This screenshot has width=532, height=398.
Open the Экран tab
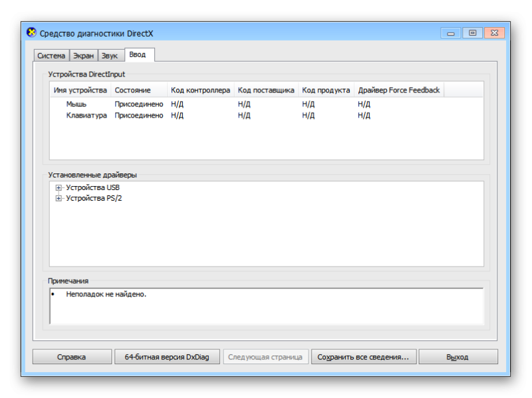tap(84, 56)
